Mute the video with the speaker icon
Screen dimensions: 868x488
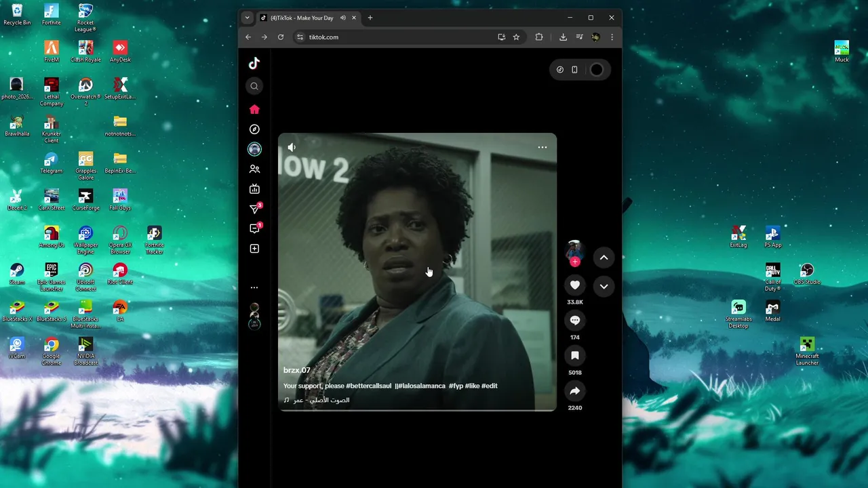click(292, 147)
